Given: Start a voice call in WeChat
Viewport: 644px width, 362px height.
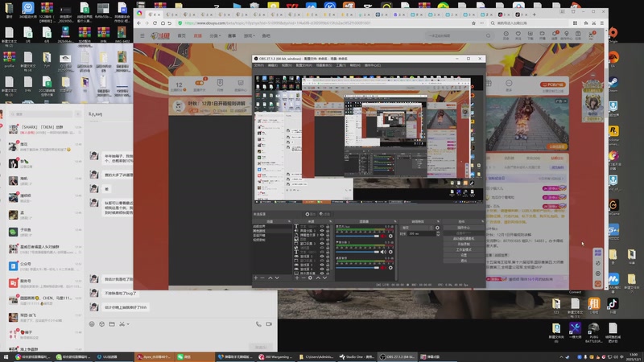Looking at the screenshot, I should (258, 324).
